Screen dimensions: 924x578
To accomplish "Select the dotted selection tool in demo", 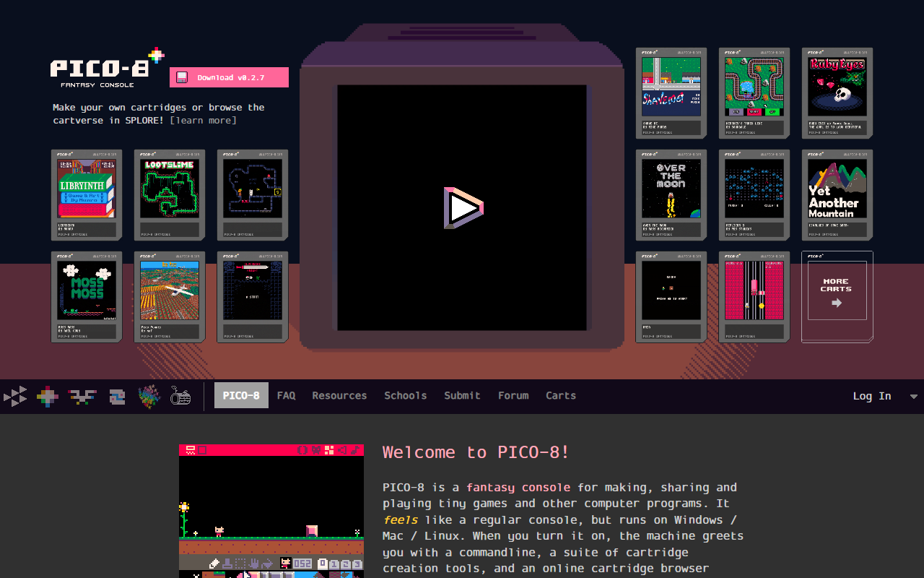I will tap(240, 564).
